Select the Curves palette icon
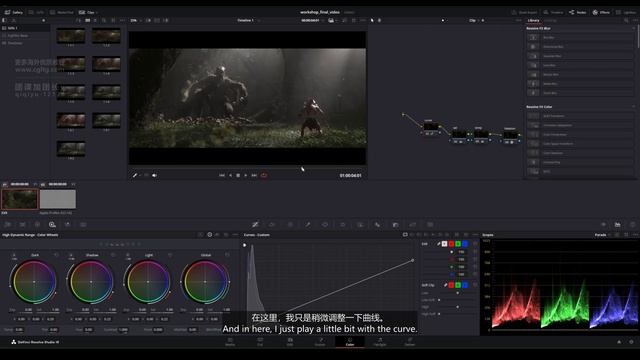The width and height of the screenshot is (640, 360). pos(255,224)
